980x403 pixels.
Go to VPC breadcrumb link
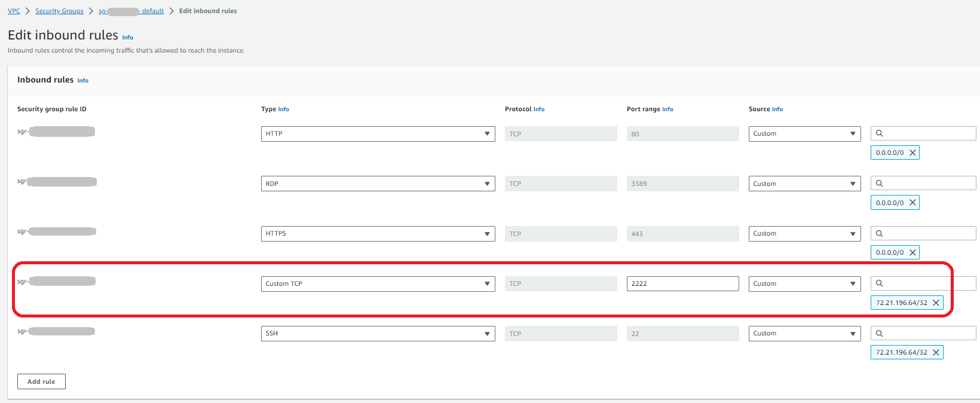14,11
